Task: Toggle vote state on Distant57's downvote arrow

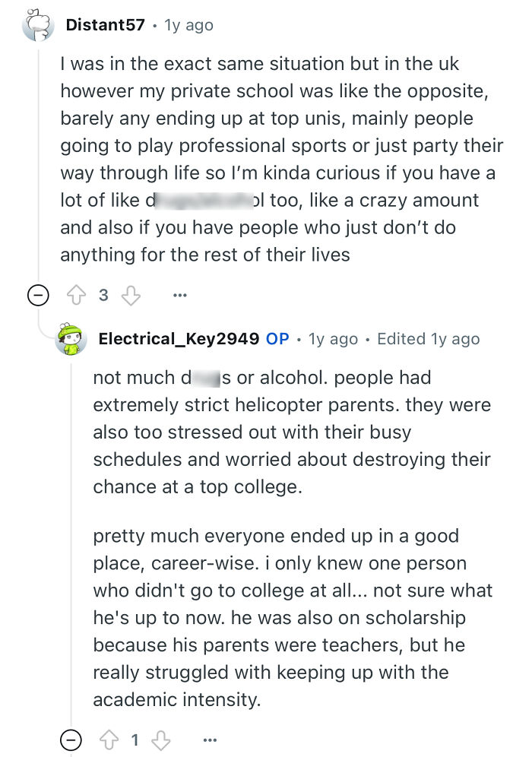Action: click(x=131, y=295)
